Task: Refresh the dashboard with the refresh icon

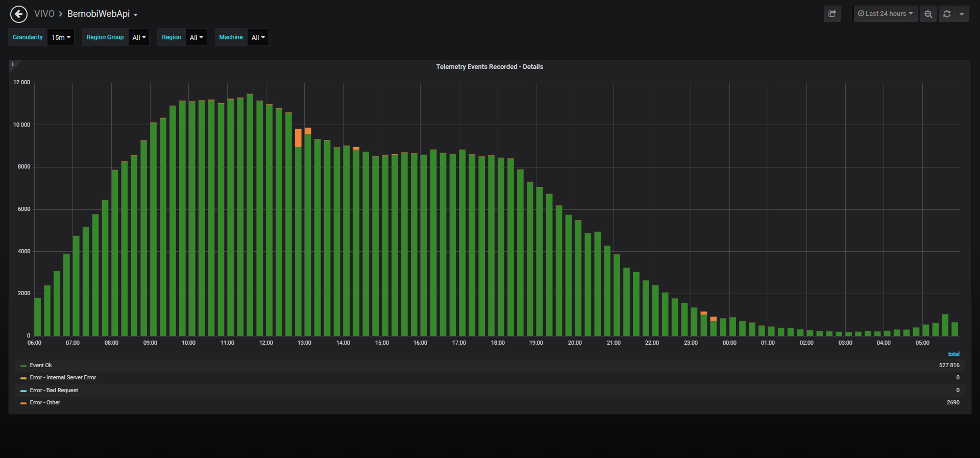Action: click(947, 14)
